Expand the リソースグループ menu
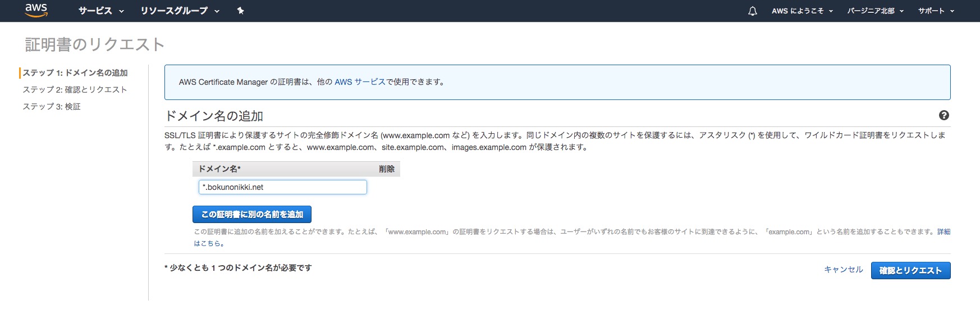 (180, 11)
